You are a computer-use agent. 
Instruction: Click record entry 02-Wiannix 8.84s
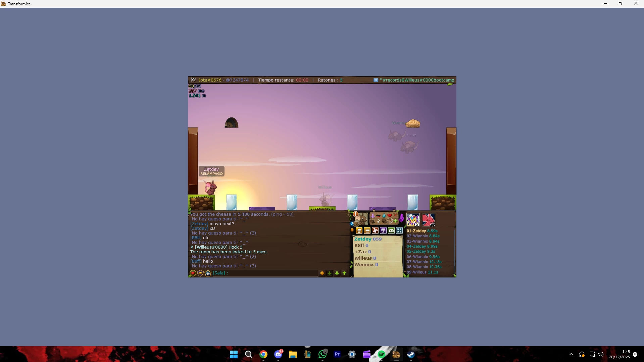coord(423,236)
